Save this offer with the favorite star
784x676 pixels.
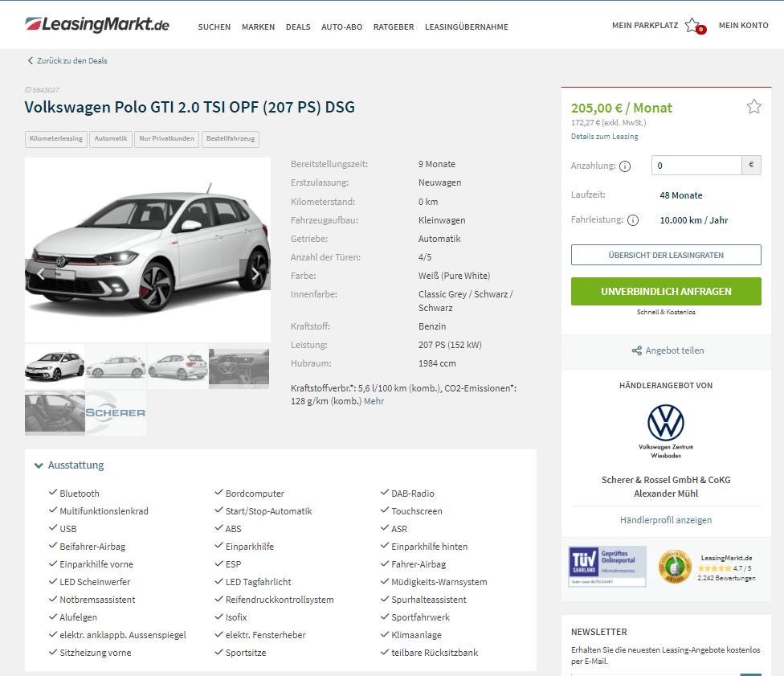754,107
